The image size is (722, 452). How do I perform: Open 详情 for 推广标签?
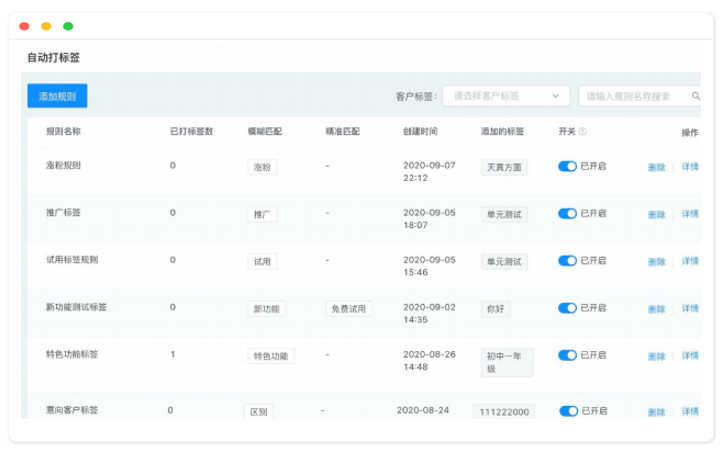690,214
